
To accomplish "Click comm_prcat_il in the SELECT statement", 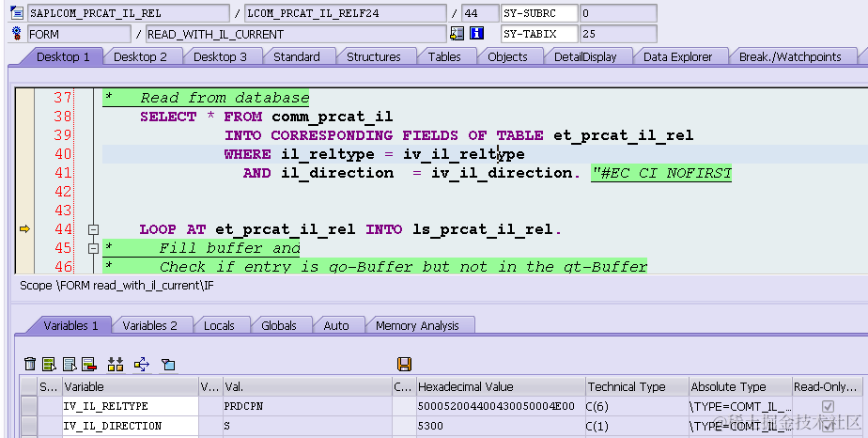I will pyautogui.click(x=333, y=117).
